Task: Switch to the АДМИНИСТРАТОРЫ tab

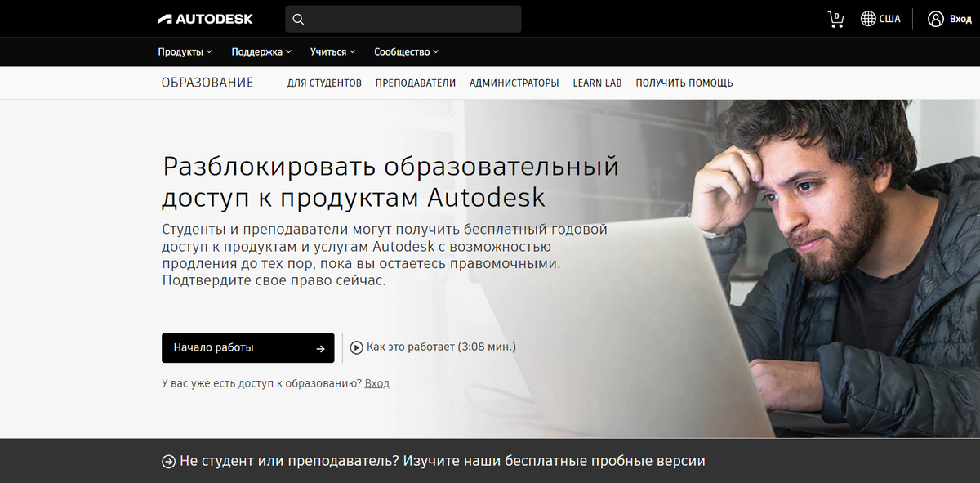Action: [514, 83]
